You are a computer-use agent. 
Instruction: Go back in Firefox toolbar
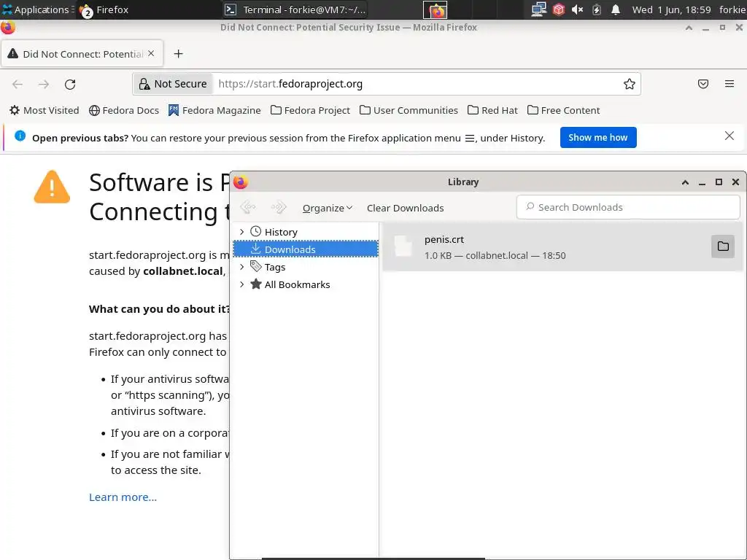(18, 85)
